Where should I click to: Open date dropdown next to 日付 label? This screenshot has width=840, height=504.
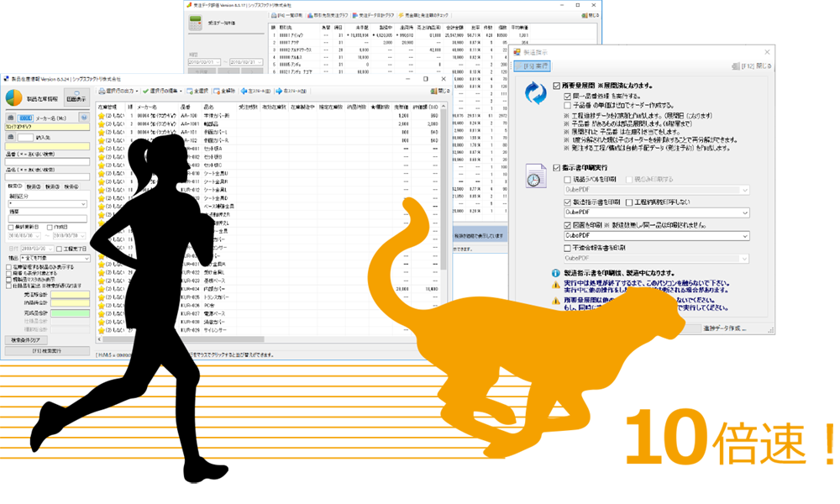tap(37, 249)
